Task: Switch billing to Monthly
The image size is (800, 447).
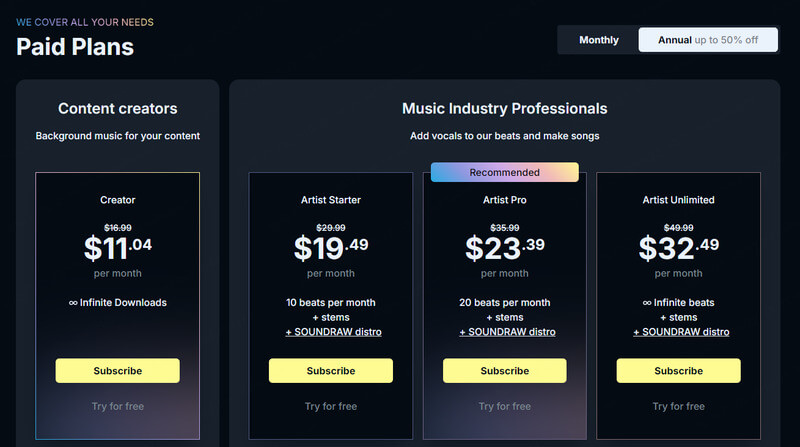Action: pos(599,40)
